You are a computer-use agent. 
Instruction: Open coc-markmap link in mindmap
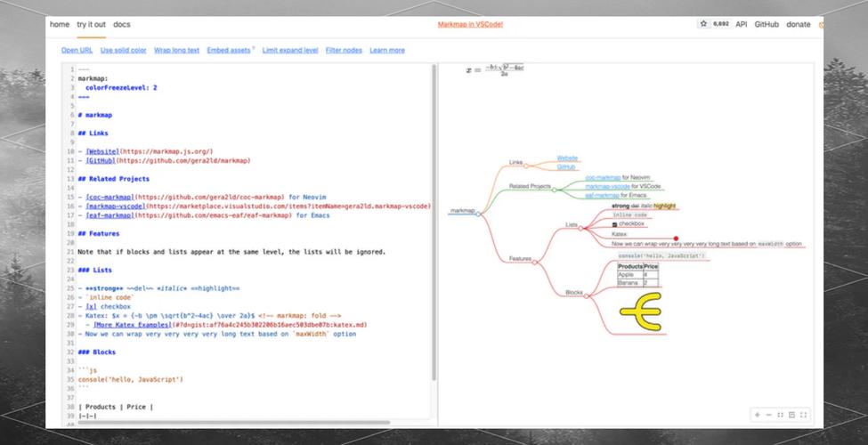(603, 178)
